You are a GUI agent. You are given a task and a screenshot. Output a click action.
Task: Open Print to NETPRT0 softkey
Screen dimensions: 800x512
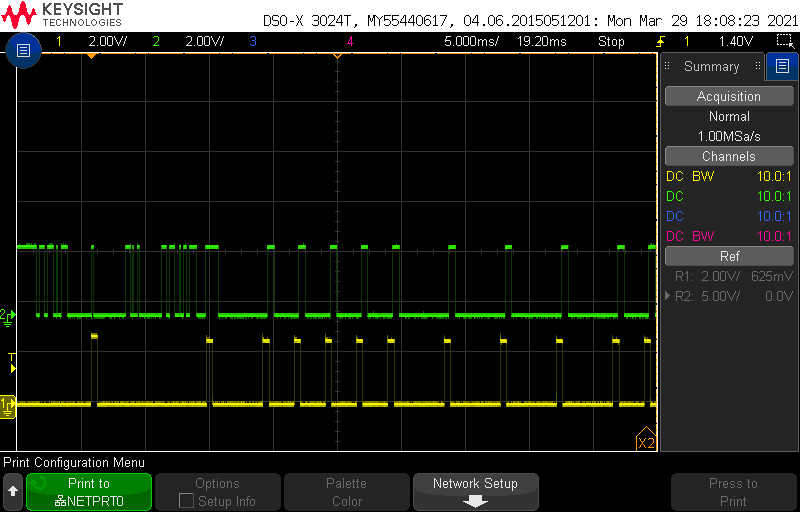tap(89, 492)
